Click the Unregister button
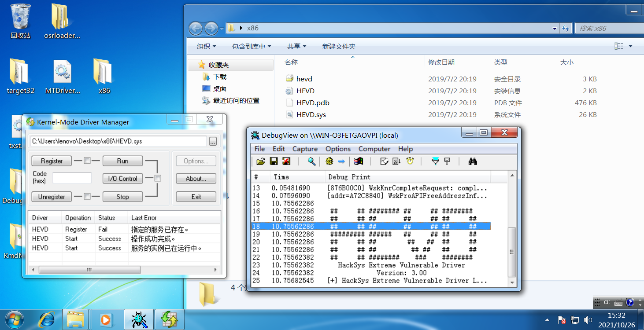 pyautogui.click(x=52, y=197)
